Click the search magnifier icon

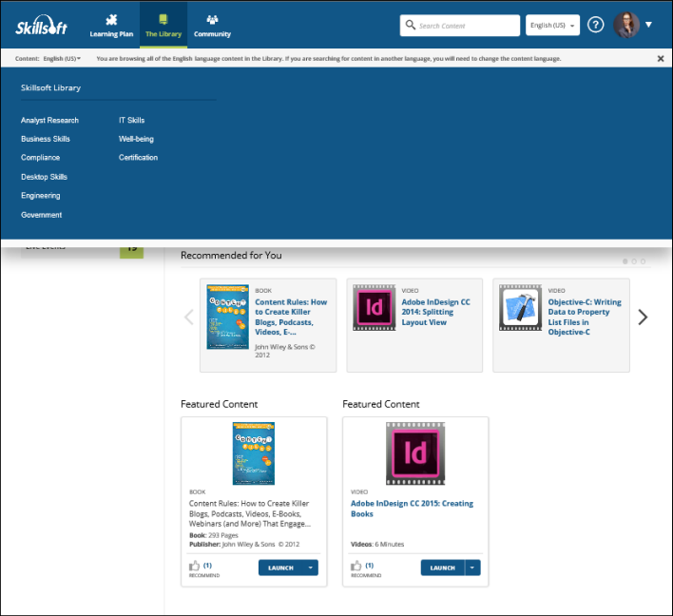[411, 25]
